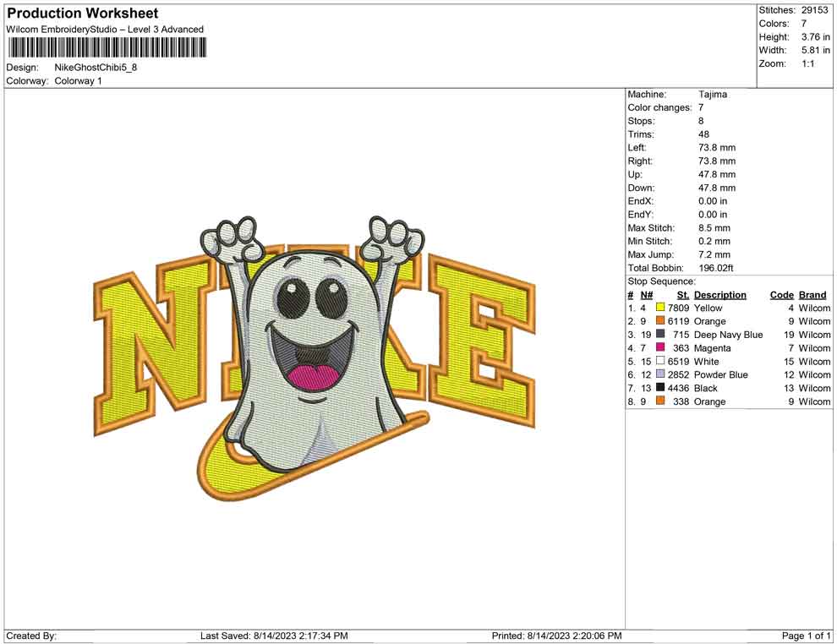Select stitch count '338' in last Orange row
Viewport: 837px width, 644px height.
pyautogui.click(x=681, y=401)
